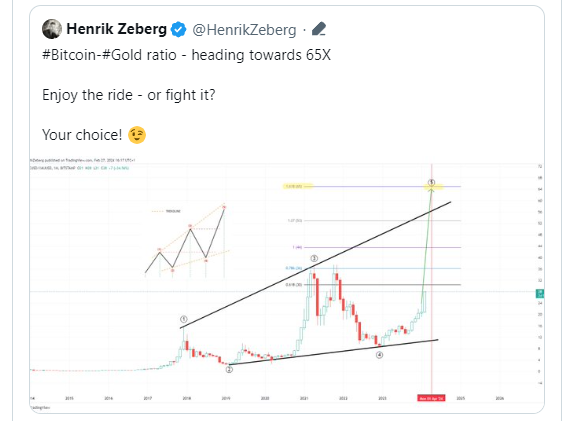Follow the #Bitcoin hashtag
This screenshot has width=566, height=421.
pyautogui.click(x=69, y=55)
